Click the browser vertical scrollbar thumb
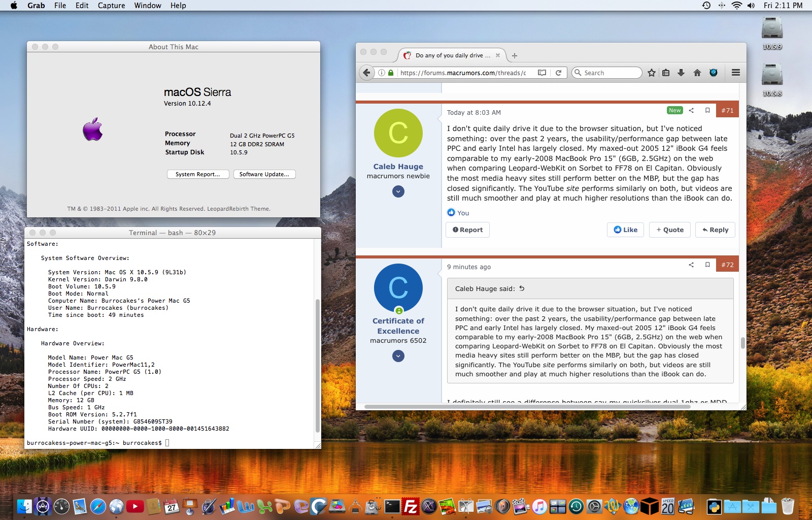 coord(743,343)
